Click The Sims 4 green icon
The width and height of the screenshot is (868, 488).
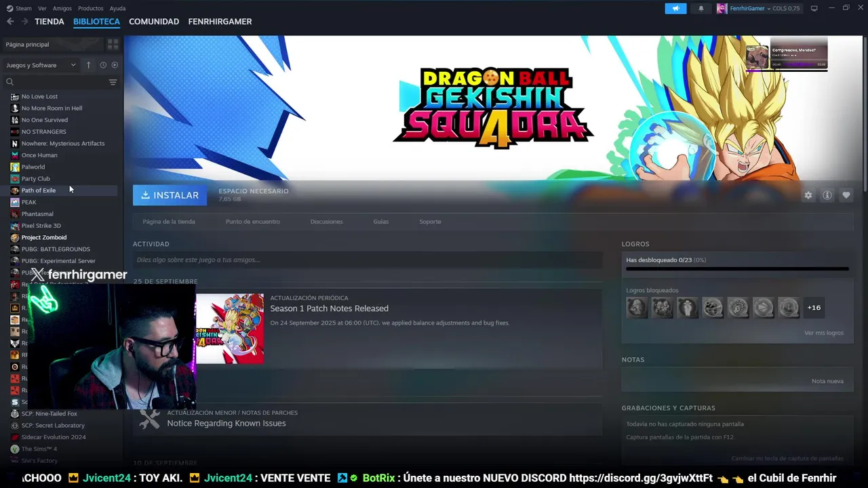point(15,449)
